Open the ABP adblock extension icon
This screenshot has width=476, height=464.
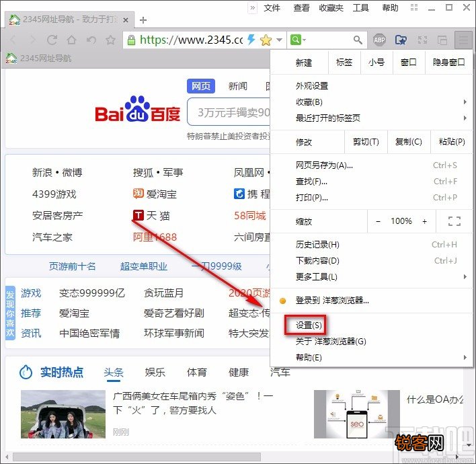click(379, 40)
